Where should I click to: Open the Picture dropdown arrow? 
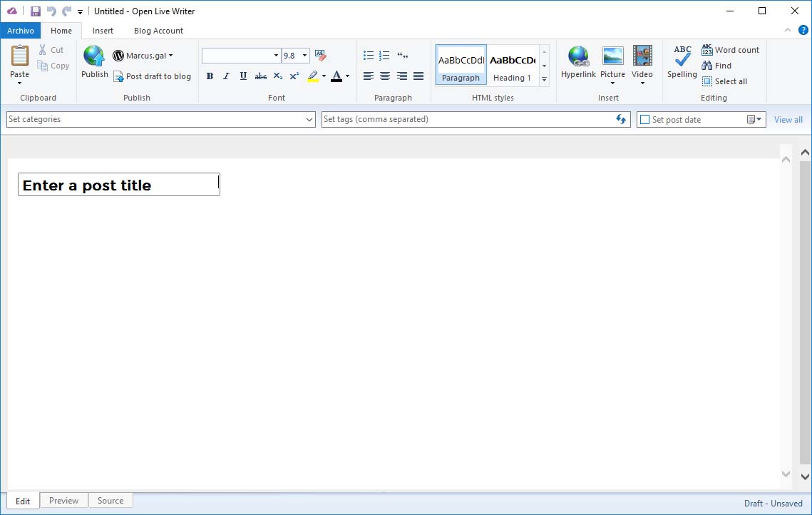tap(612, 83)
